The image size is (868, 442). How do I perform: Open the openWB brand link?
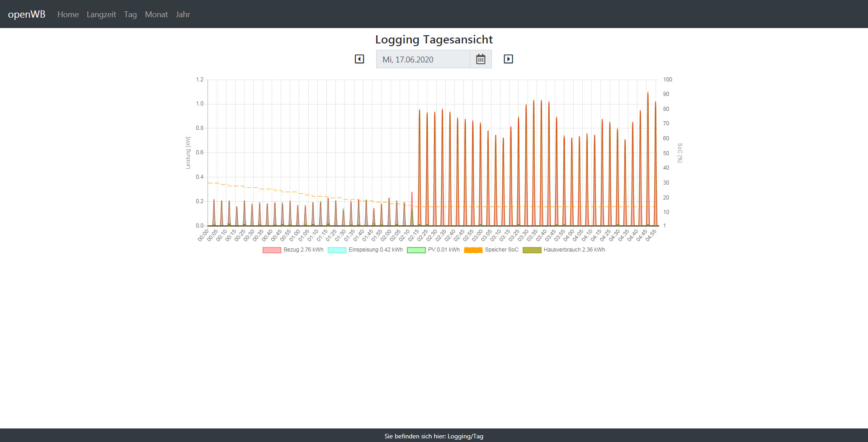click(27, 14)
